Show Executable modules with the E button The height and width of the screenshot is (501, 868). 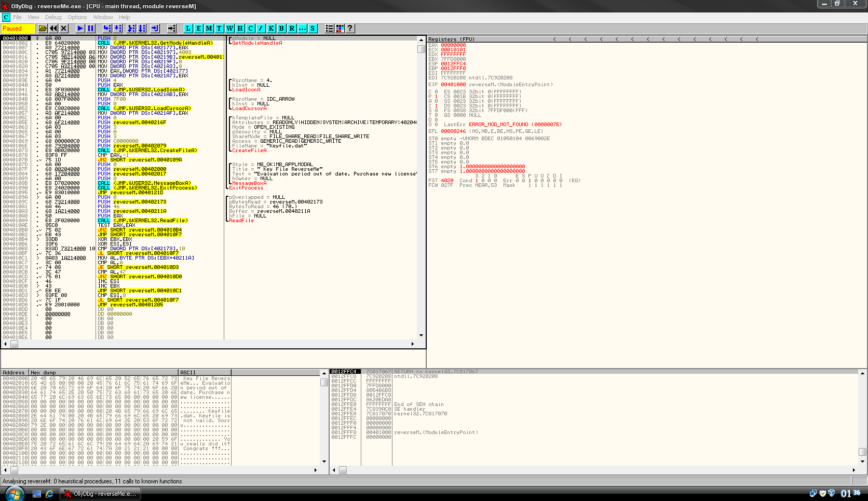(x=198, y=29)
